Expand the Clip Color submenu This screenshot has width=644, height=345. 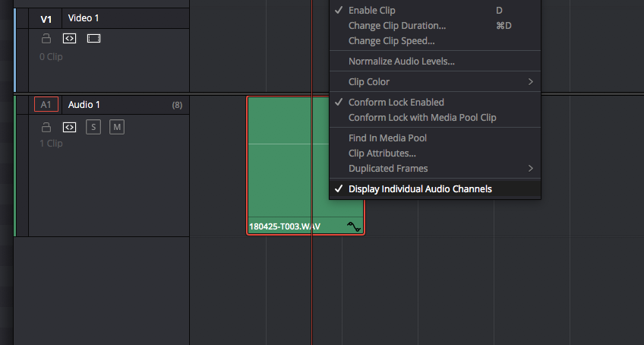pyautogui.click(x=435, y=82)
